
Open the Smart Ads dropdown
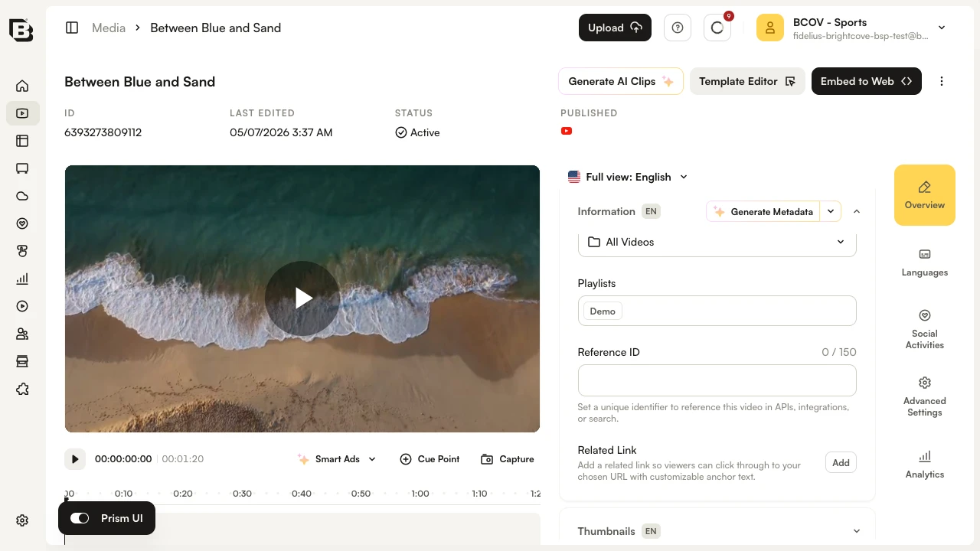(337, 459)
